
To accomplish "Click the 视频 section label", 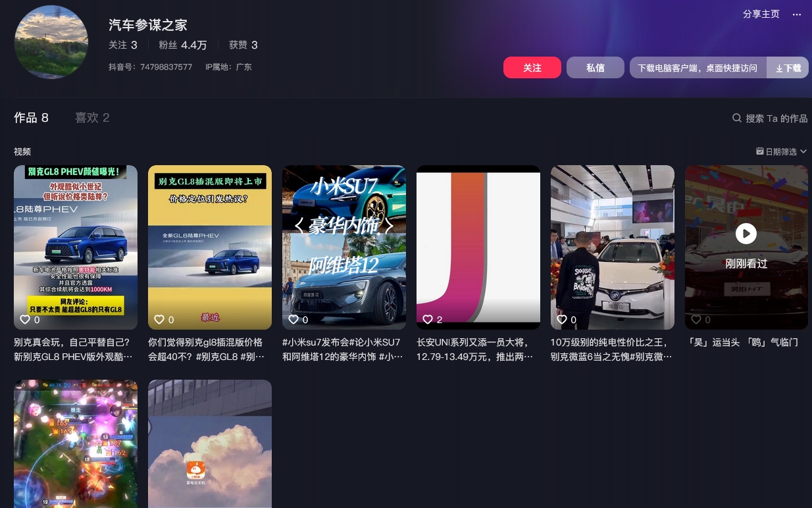I will 22,151.
